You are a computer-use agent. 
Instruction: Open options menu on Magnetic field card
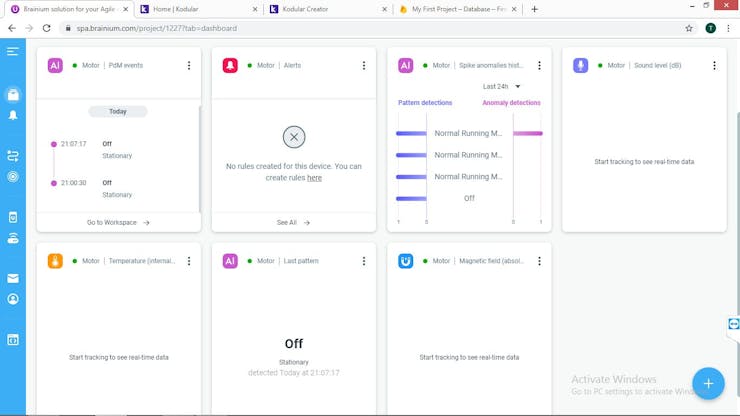[x=539, y=261]
